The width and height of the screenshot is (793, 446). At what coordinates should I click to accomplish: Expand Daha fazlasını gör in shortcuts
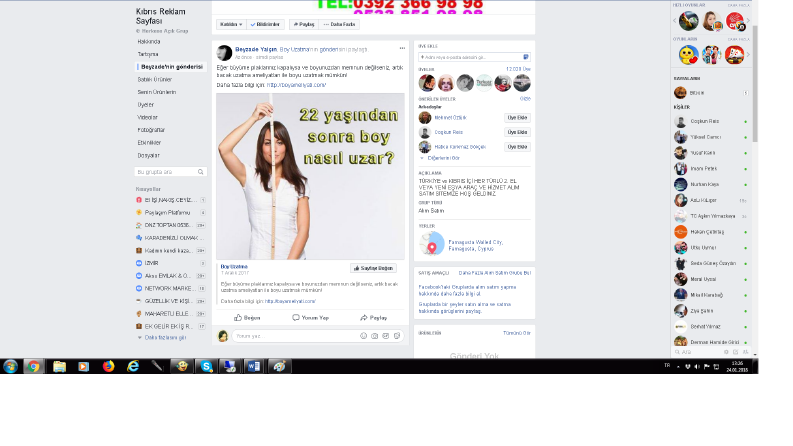pos(165,337)
